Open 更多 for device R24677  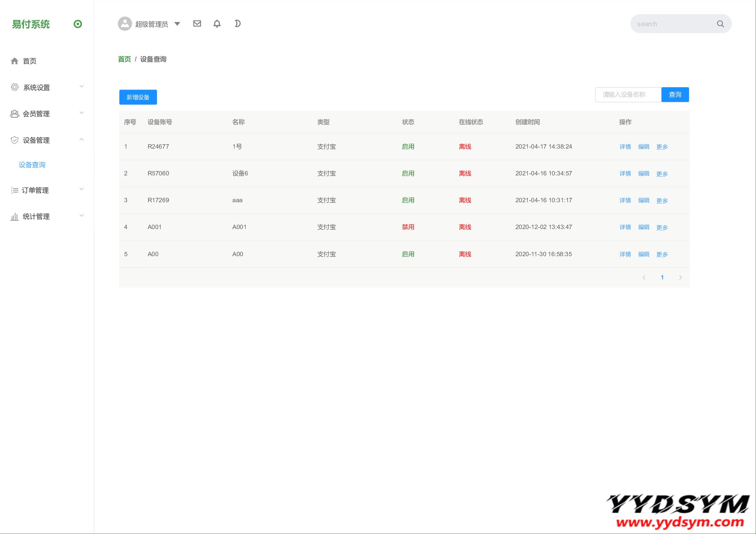662,147
